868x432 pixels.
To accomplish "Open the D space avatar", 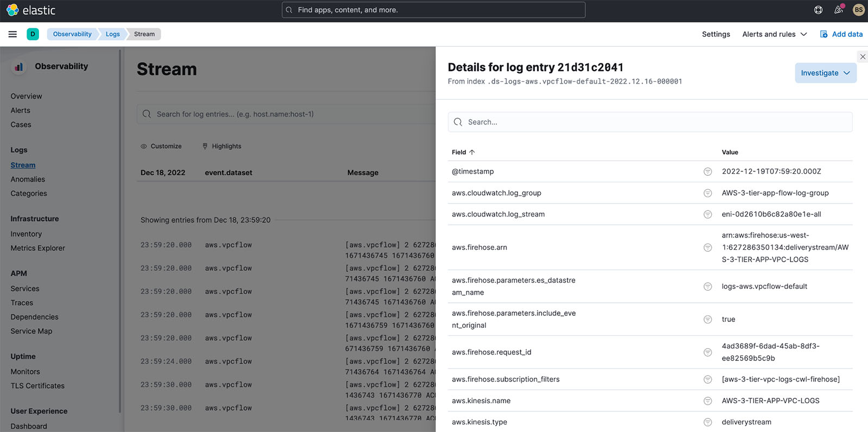I will (33, 34).
